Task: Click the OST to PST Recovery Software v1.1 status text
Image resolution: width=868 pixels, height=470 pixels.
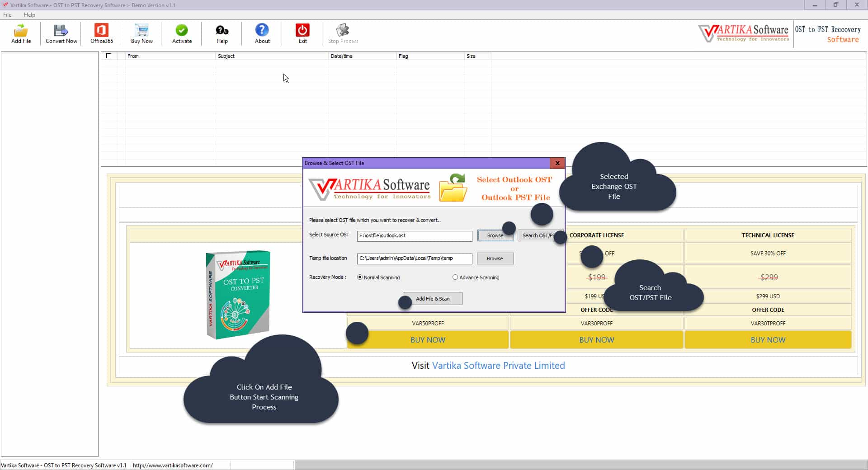Action: [64, 465]
